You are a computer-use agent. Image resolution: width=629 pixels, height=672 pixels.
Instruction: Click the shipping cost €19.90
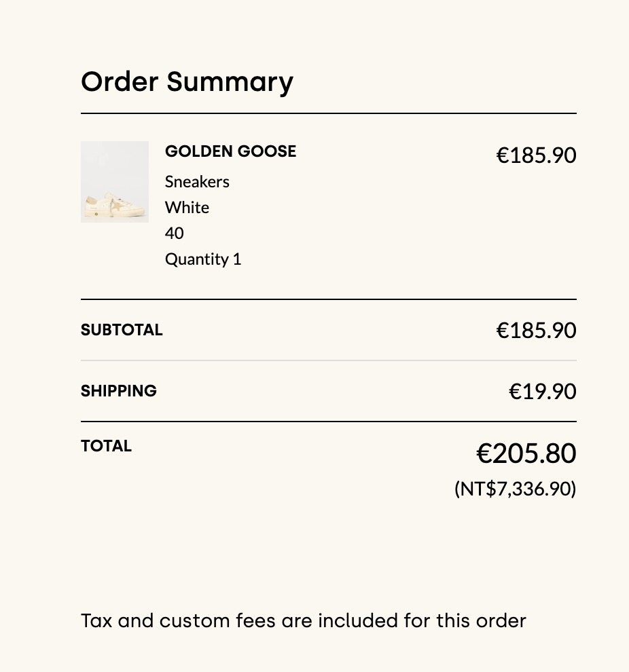click(x=542, y=392)
